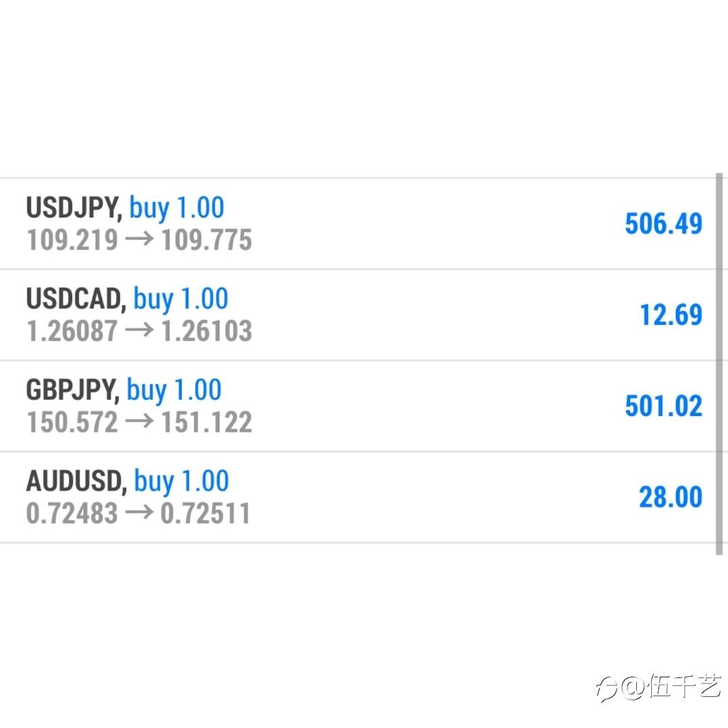Image resolution: width=728 pixels, height=728 pixels.
Task: Click the 1.26087 → 1.26103 price line
Action: 139,331
